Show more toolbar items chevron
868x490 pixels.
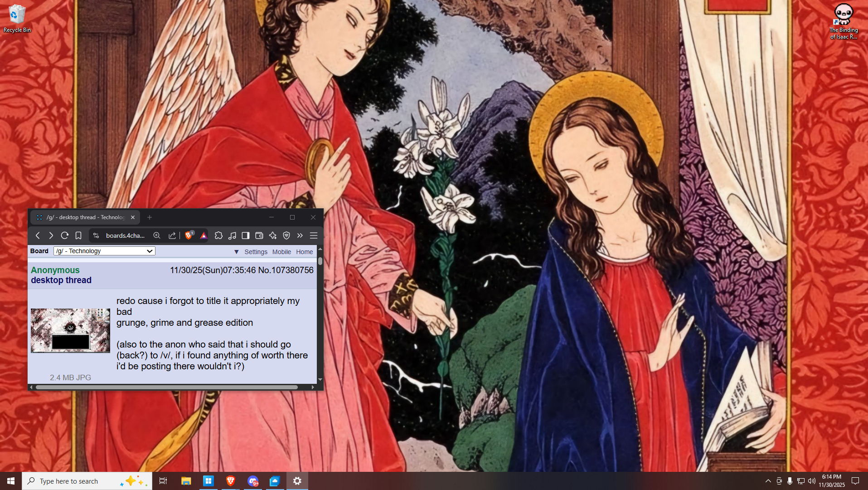pyautogui.click(x=300, y=235)
